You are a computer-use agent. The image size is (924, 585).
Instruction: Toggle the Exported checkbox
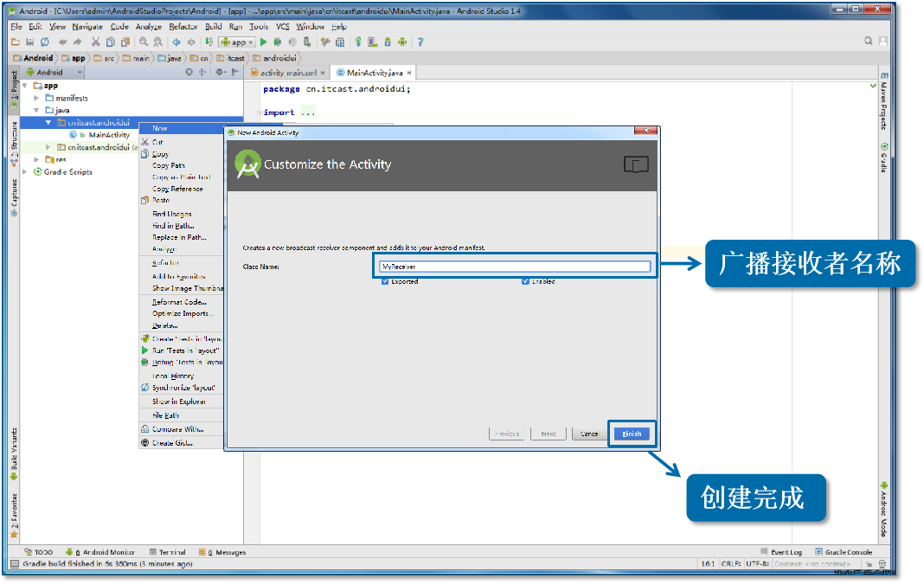[385, 281]
